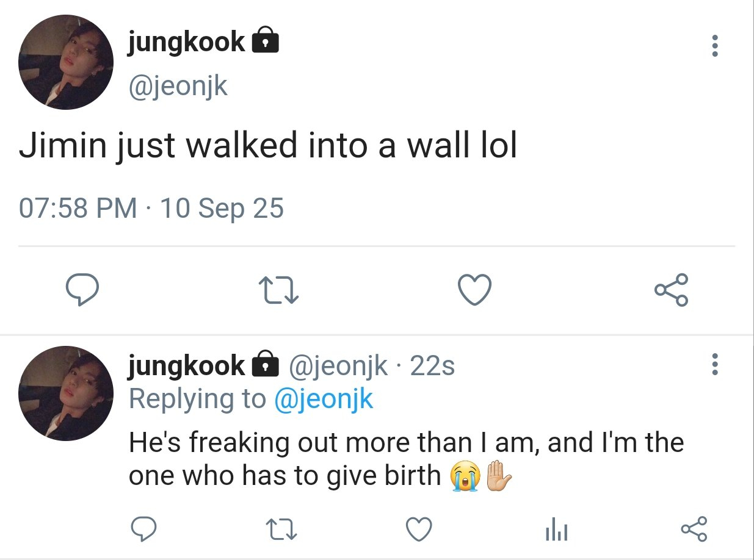
Task: Click jungkook name on the reply tweet
Action: click(186, 366)
